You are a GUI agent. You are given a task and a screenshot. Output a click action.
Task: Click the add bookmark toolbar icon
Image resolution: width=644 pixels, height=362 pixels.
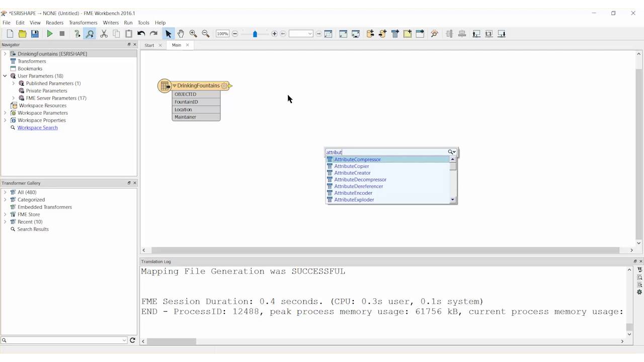click(x=420, y=34)
